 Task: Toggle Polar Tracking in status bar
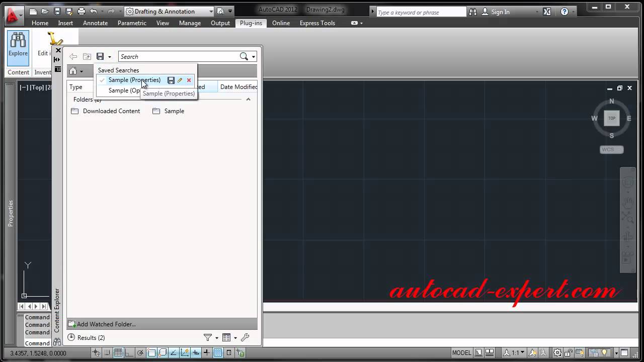pyautogui.click(x=140, y=353)
